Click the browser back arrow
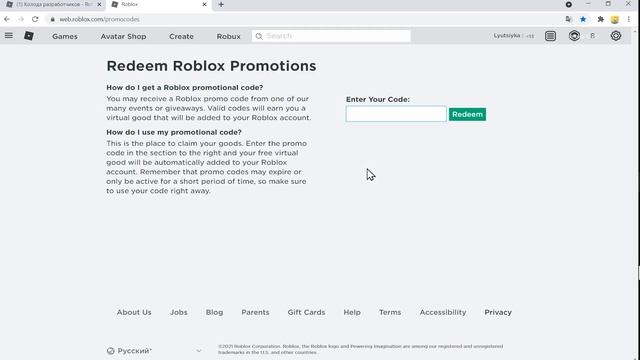 (7, 19)
